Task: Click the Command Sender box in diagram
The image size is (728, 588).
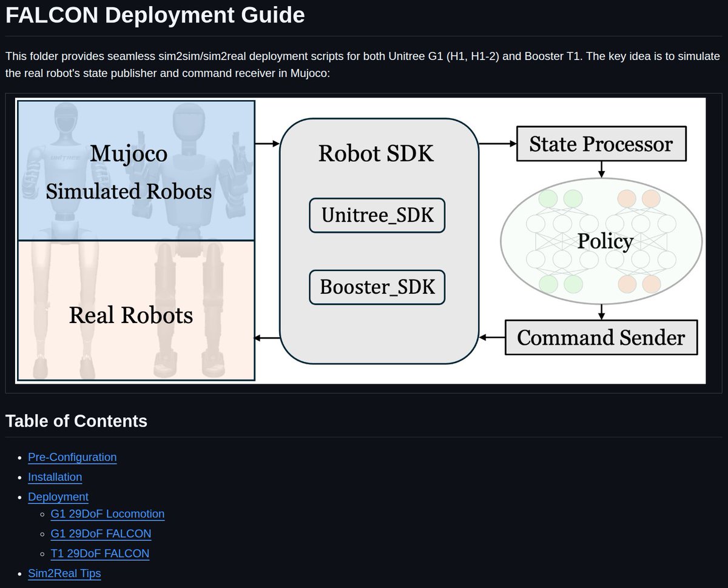Action: [x=601, y=337]
